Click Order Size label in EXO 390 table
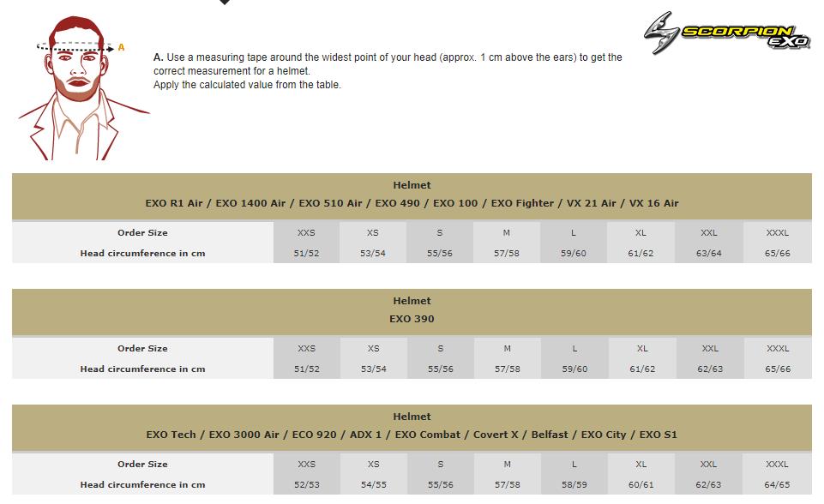824x504 pixels. pos(142,349)
